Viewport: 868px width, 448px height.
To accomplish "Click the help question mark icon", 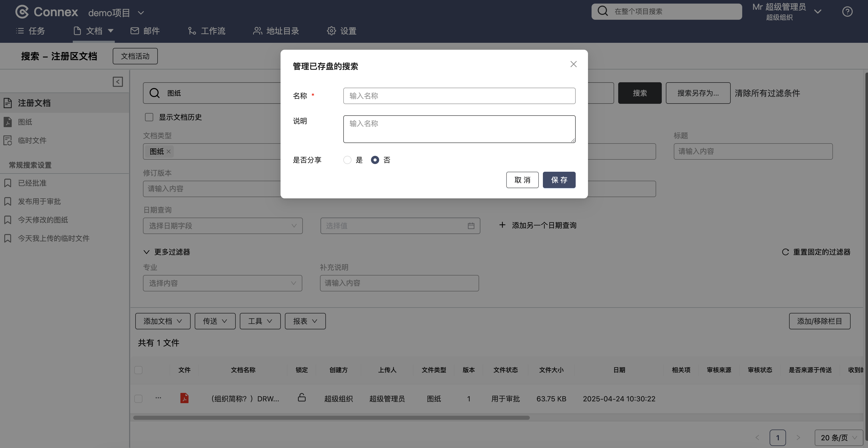I will click(847, 12).
